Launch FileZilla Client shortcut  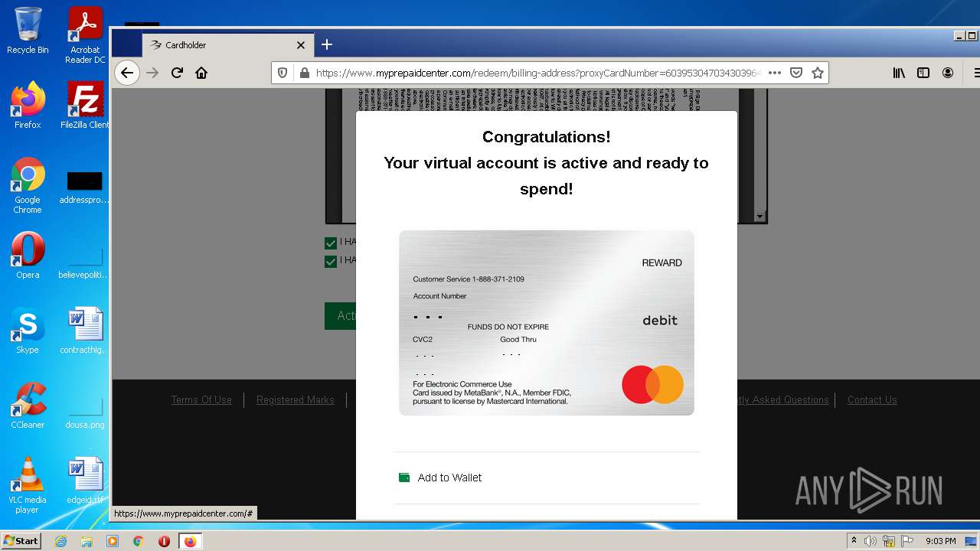coord(85,106)
